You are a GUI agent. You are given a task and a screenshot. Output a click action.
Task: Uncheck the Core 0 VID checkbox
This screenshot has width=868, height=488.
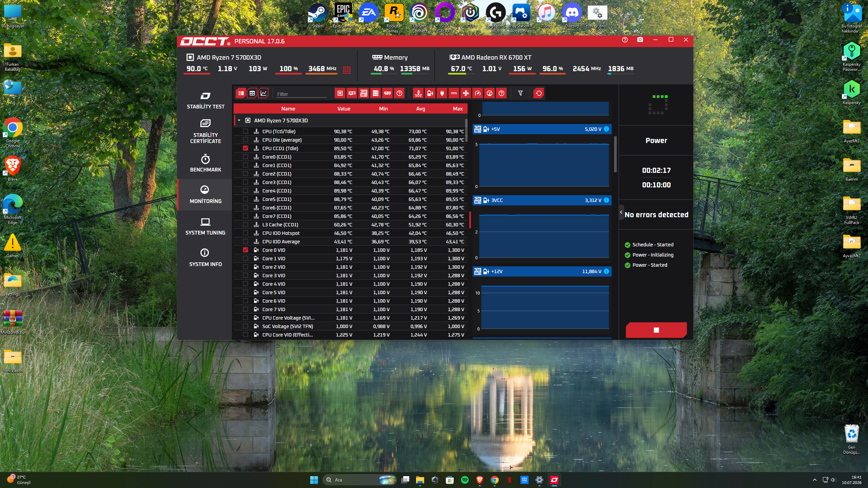coord(245,250)
